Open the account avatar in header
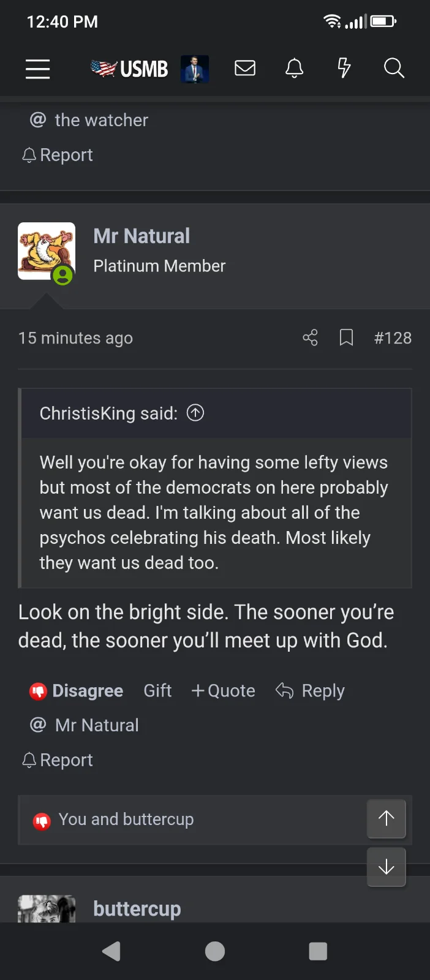This screenshot has height=980, width=430. [x=195, y=69]
